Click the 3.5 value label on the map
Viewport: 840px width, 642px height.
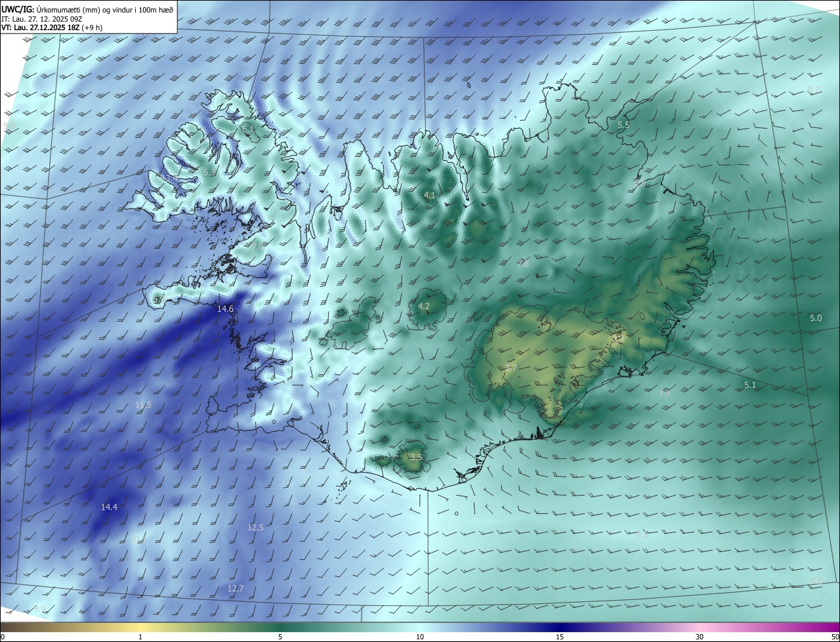click(x=415, y=457)
